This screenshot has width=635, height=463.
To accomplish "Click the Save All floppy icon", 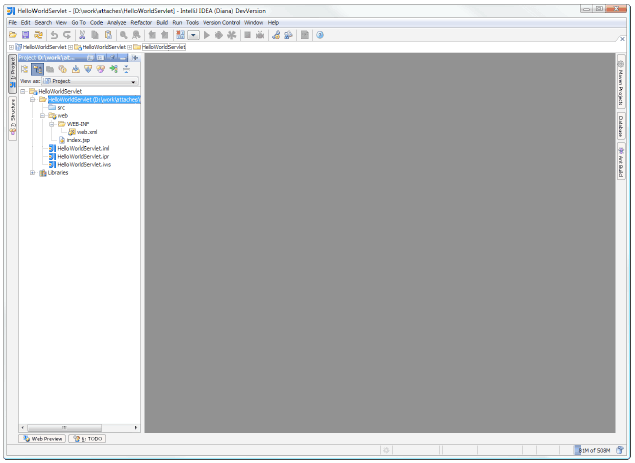I will pos(26,35).
